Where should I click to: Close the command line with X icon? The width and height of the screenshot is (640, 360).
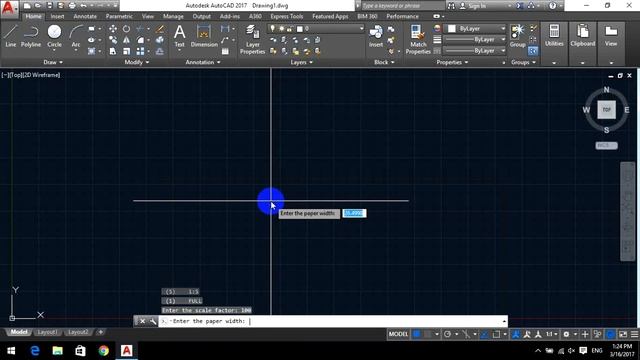coord(142,321)
